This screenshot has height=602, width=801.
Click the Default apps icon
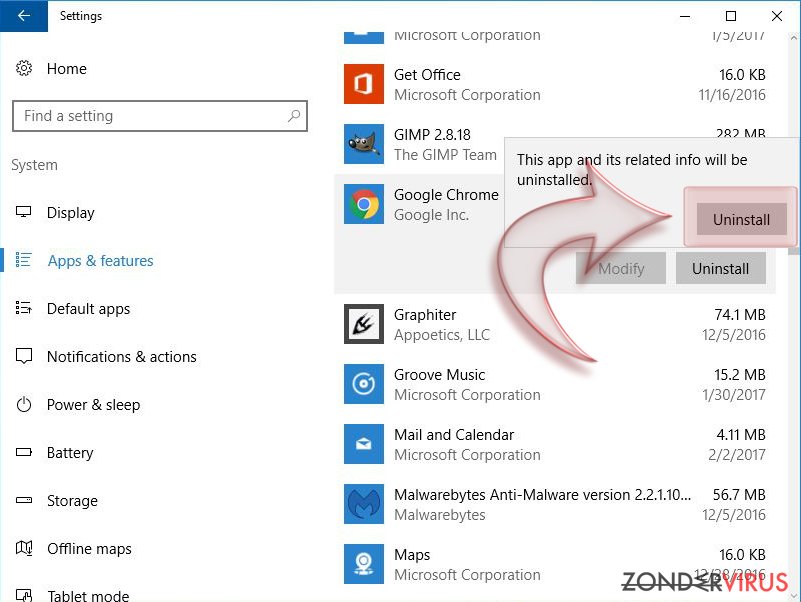[23, 308]
